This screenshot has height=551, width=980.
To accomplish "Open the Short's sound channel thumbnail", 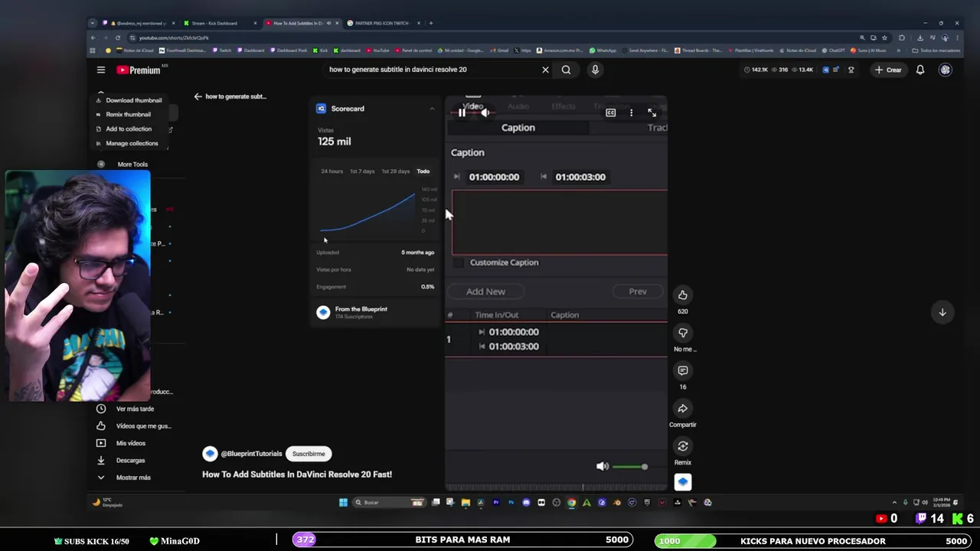I will click(682, 482).
